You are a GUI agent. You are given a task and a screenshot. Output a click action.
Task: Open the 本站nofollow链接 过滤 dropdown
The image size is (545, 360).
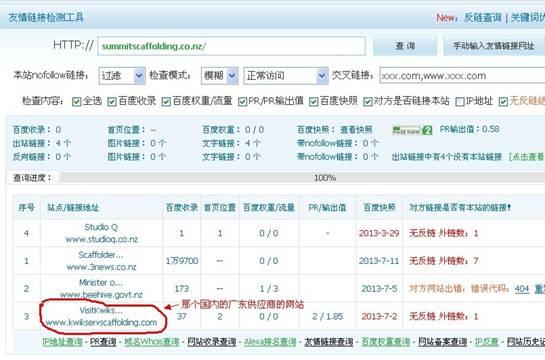(122, 75)
